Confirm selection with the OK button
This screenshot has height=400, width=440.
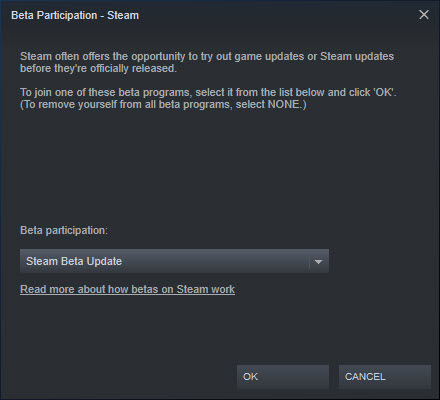[x=283, y=377]
